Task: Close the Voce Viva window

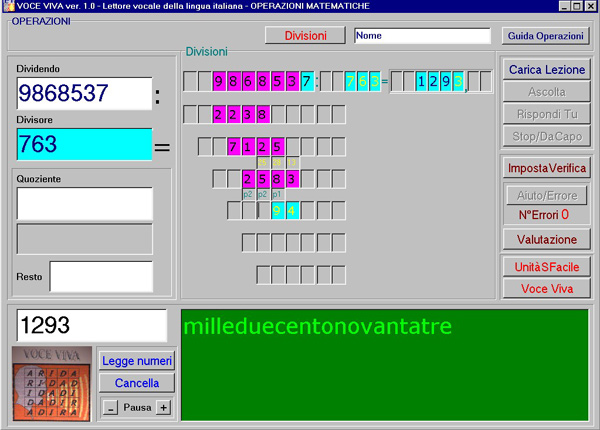Action: click(x=591, y=6)
